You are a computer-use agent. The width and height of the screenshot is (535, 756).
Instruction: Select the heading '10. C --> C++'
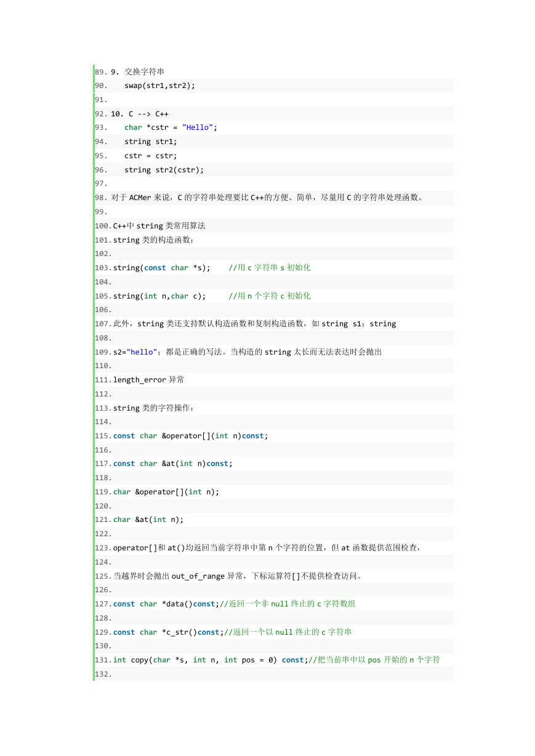click(x=140, y=114)
